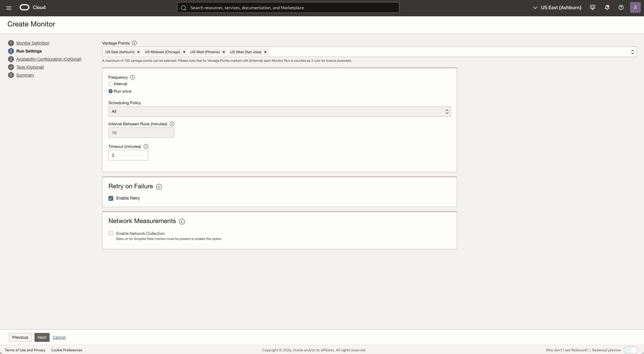Viewport: 644px width, 354px height.
Task: Click the Cancel link
Action: pyautogui.click(x=59, y=337)
